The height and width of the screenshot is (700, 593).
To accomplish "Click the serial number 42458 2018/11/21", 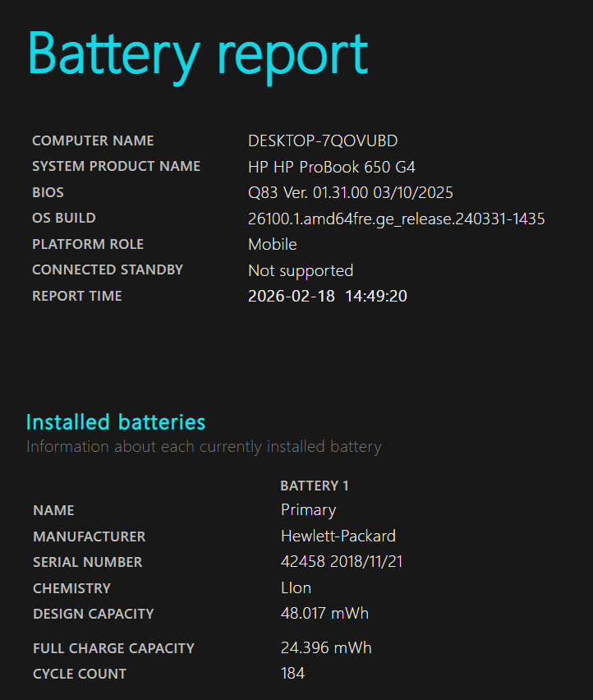I will tap(342, 562).
